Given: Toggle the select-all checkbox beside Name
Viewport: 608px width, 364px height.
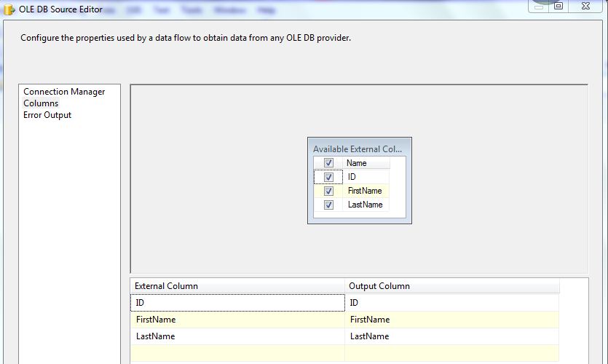Looking at the screenshot, I should [x=328, y=163].
